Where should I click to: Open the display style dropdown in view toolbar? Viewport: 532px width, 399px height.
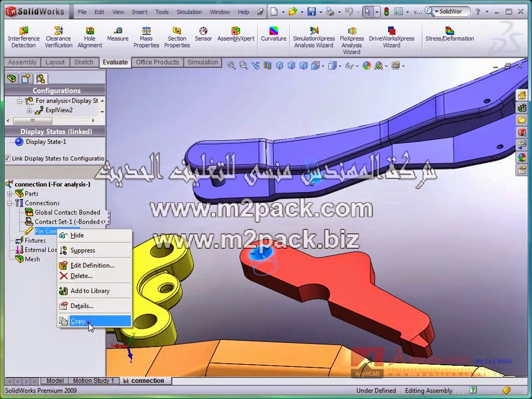click(340, 66)
